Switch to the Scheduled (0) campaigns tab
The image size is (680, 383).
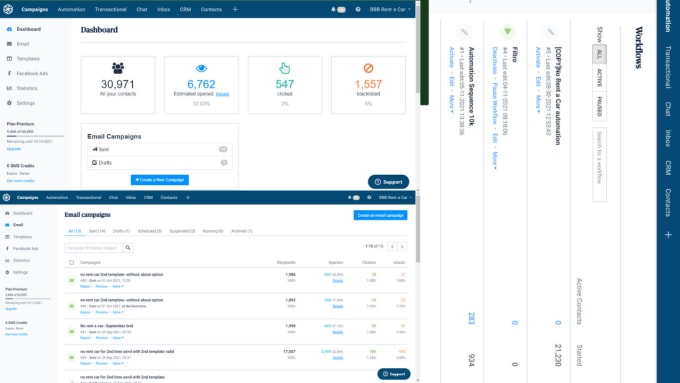coord(150,231)
